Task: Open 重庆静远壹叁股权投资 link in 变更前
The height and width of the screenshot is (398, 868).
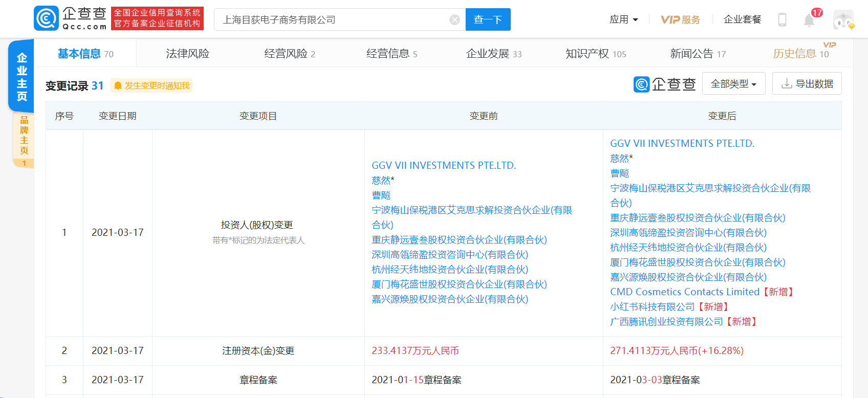Action: (459, 239)
